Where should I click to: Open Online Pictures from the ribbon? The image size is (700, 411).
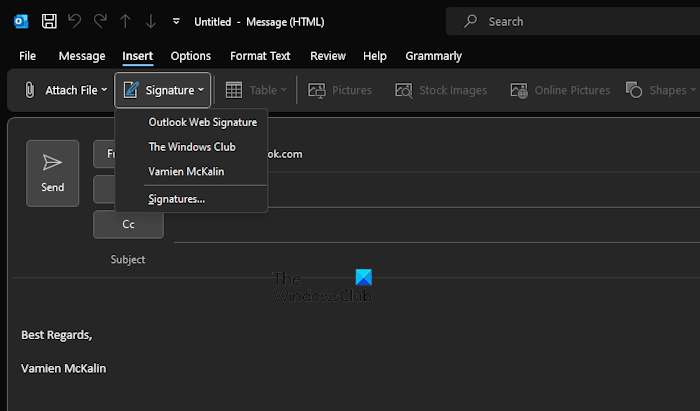[560, 90]
